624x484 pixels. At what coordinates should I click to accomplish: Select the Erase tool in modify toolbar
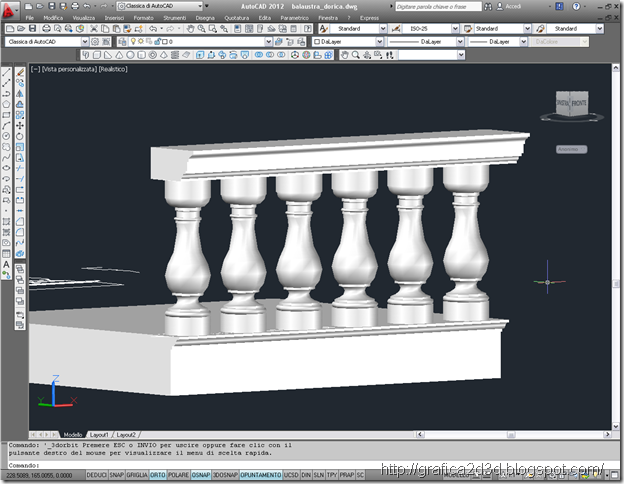(x=20, y=72)
